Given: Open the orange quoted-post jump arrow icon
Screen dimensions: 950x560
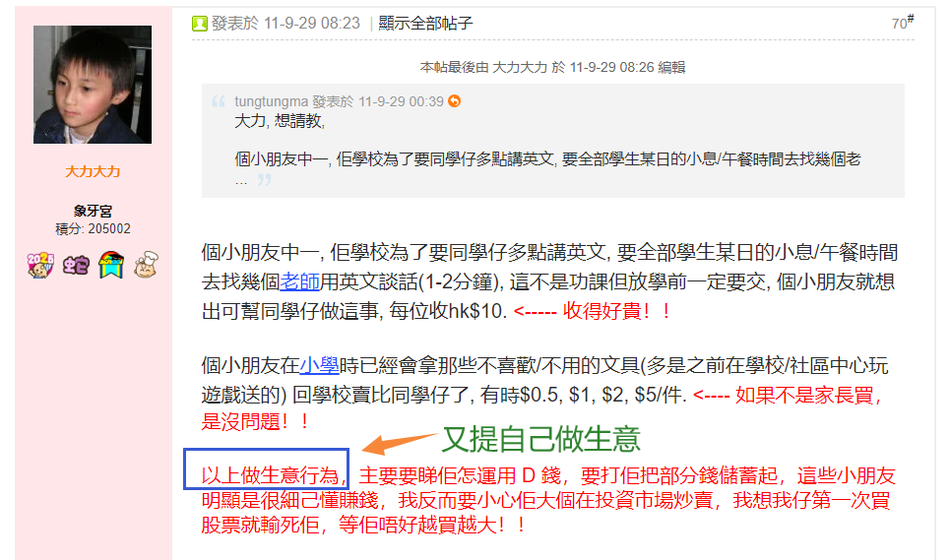Looking at the screenshot, I should click(x=455, y=101).
